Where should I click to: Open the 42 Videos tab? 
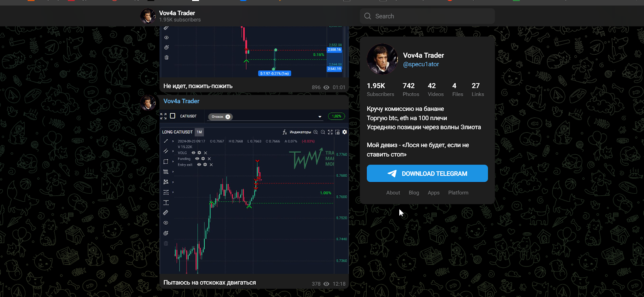pos(436,90)
